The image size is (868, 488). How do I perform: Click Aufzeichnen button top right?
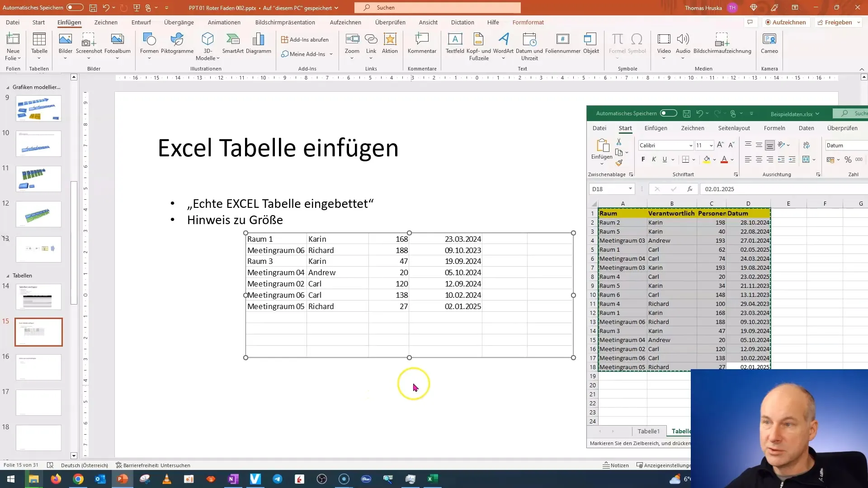point(786,22)
